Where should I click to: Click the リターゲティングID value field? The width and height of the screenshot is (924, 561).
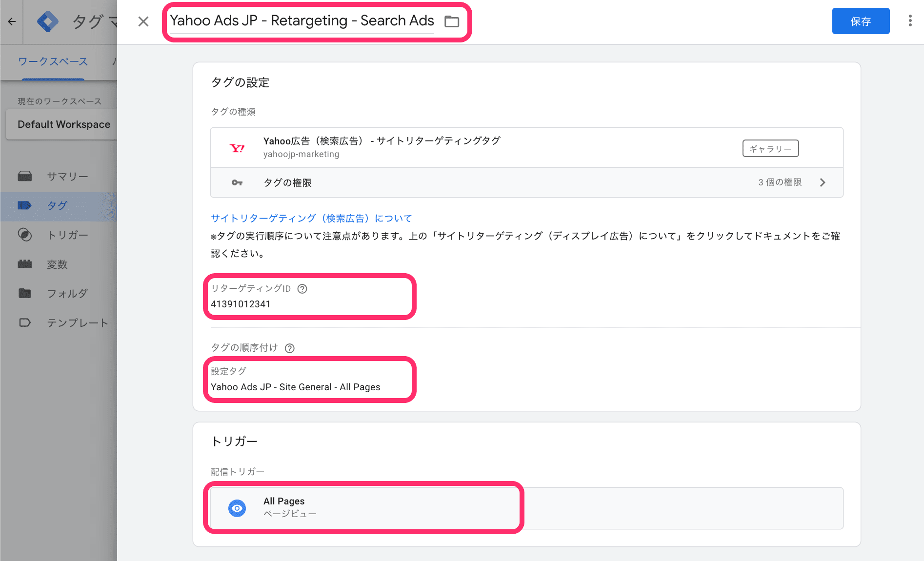pyautogui.click(x=241, y=304)
